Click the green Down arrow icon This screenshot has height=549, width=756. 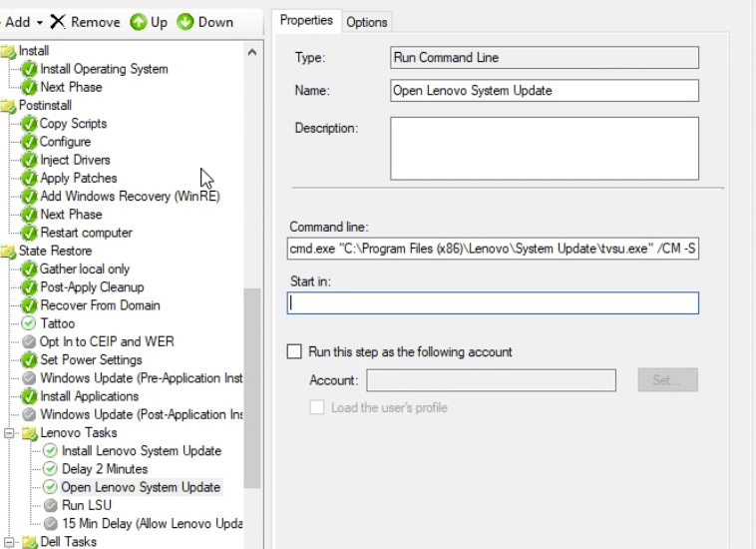click(x=186, y=22)
